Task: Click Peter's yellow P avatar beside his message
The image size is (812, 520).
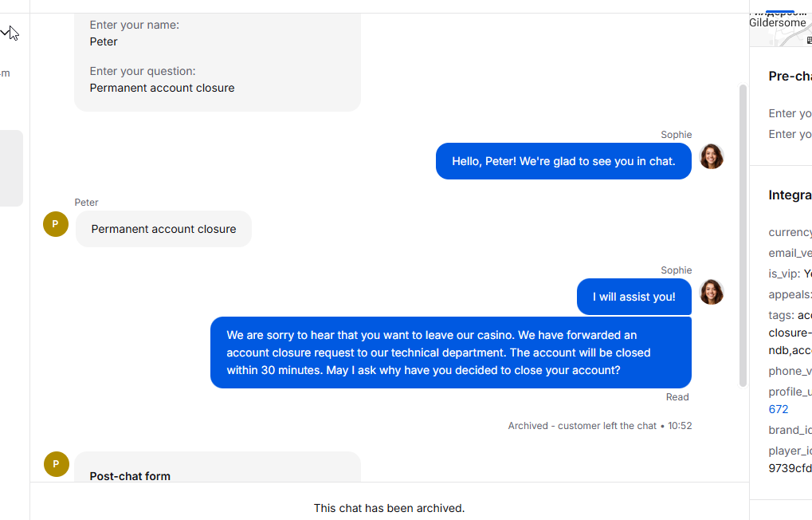Action: coord(56,224)
